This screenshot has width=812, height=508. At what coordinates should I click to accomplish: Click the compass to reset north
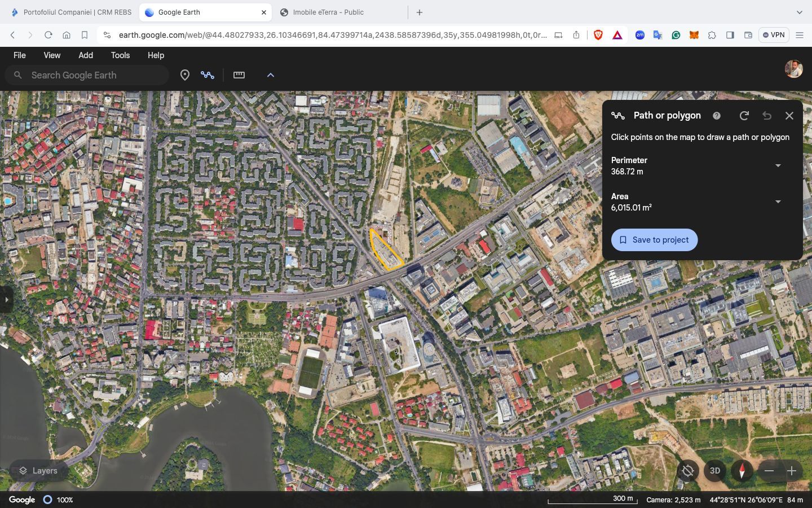[x=742, y=471]
